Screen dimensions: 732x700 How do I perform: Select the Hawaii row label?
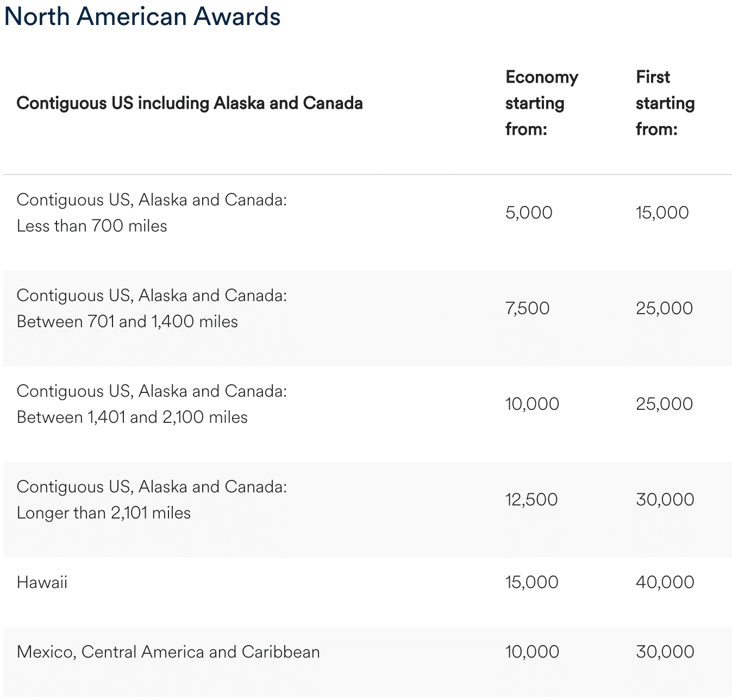click(42, 583)
